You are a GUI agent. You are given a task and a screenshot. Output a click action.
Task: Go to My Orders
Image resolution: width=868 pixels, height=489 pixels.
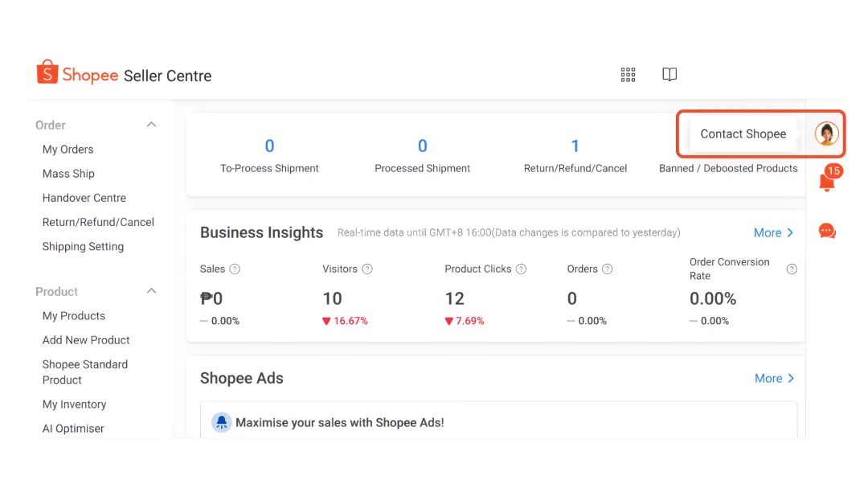[68, 150]
